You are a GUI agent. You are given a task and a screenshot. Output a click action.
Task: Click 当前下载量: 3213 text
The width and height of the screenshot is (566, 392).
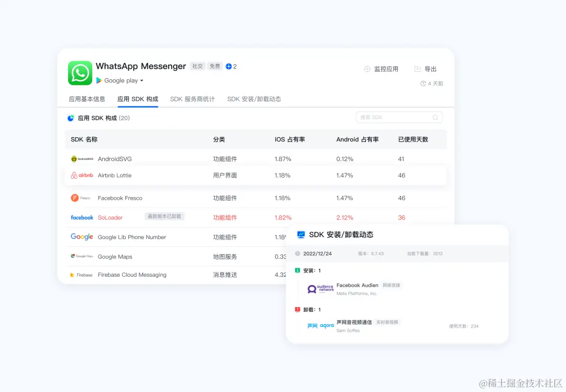425,254
